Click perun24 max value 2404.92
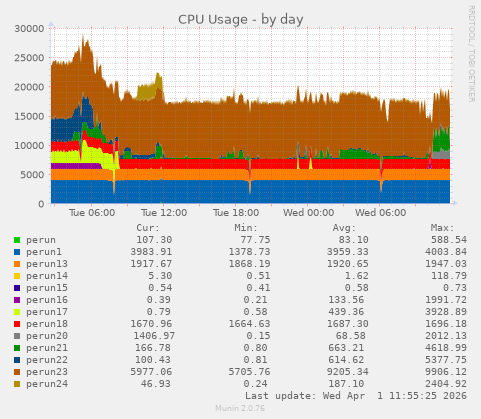The image size is (481, 419). pos(446,384)
